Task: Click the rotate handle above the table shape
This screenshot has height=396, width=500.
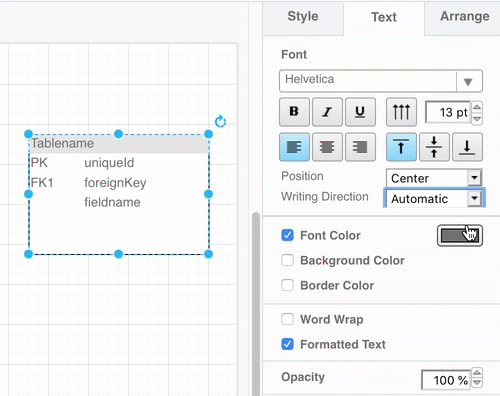Action: pos(220,122)
